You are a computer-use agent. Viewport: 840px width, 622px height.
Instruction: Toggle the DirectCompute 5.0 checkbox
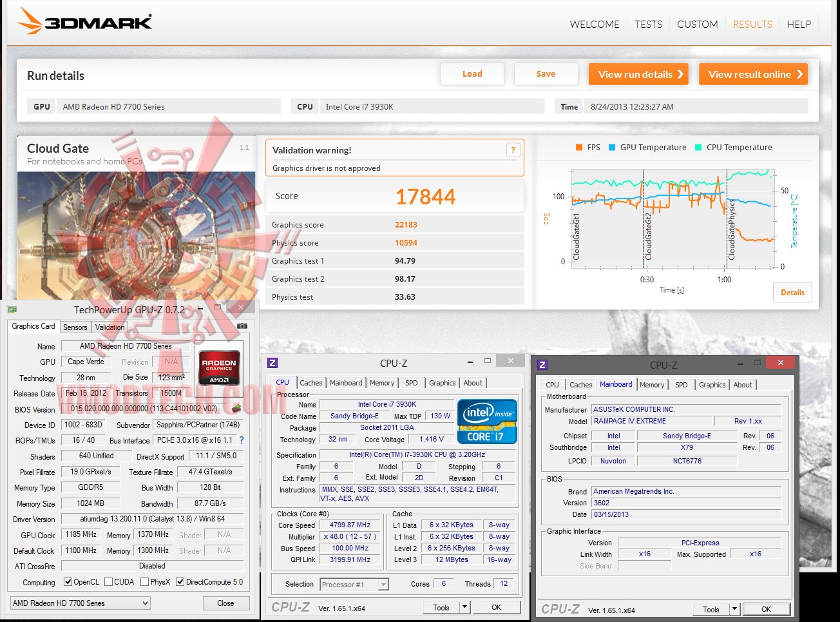180,582
